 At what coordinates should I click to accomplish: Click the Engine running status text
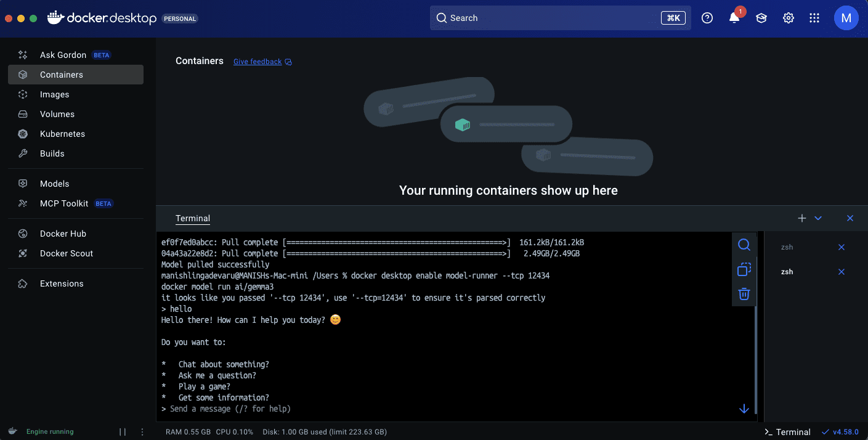pyautogui.click(x=50, y=431)
